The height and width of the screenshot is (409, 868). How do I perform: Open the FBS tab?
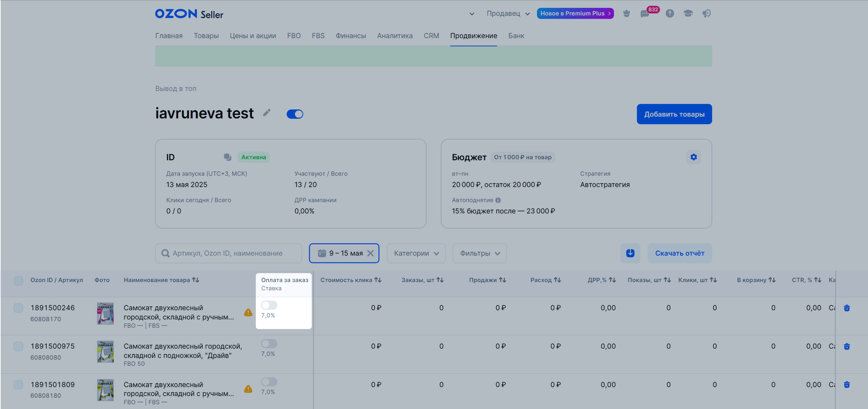pyautogui.click(x=318, y=36)
